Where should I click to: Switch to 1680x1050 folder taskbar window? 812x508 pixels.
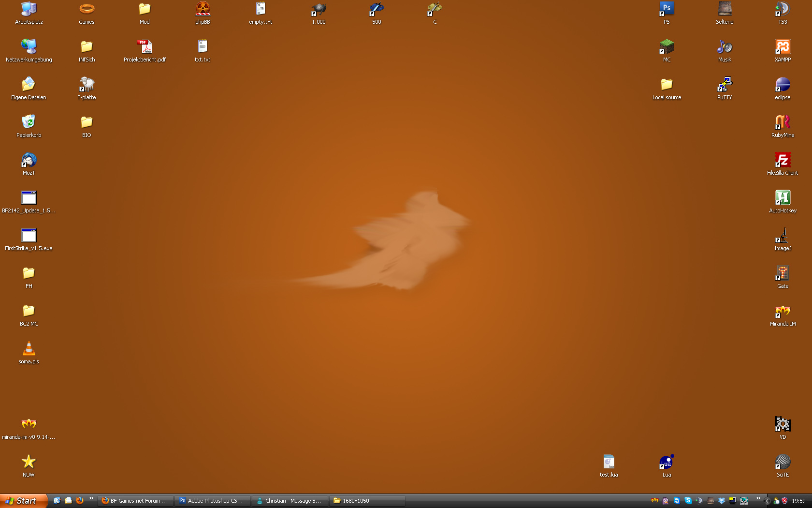coord(367,501)
